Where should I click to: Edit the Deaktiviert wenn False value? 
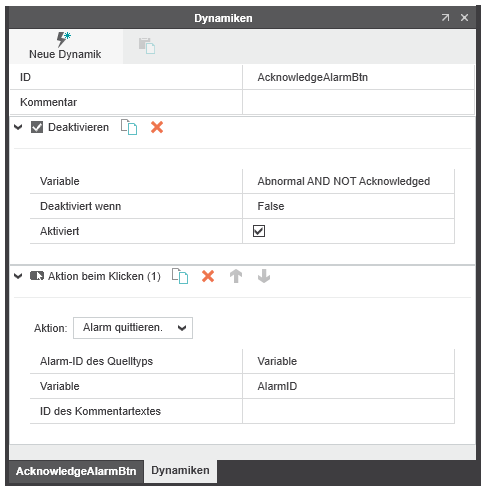348,206
